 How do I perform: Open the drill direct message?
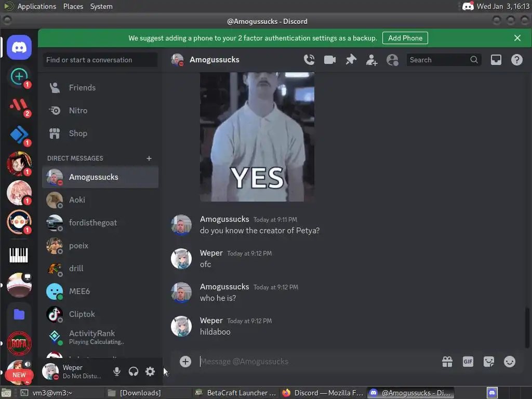(100, 269)
